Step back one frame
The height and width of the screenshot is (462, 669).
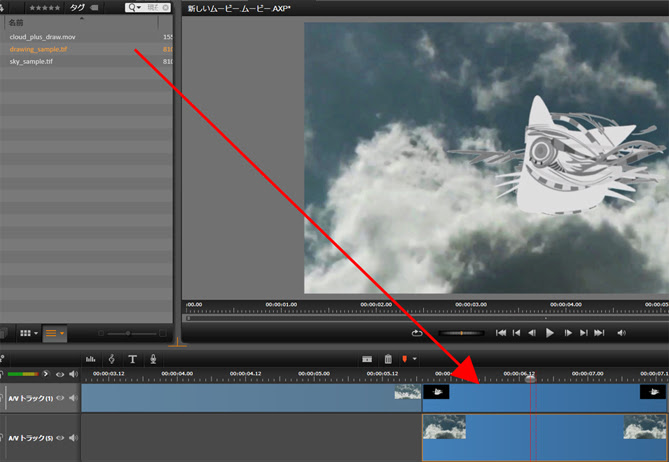[532, 333]
